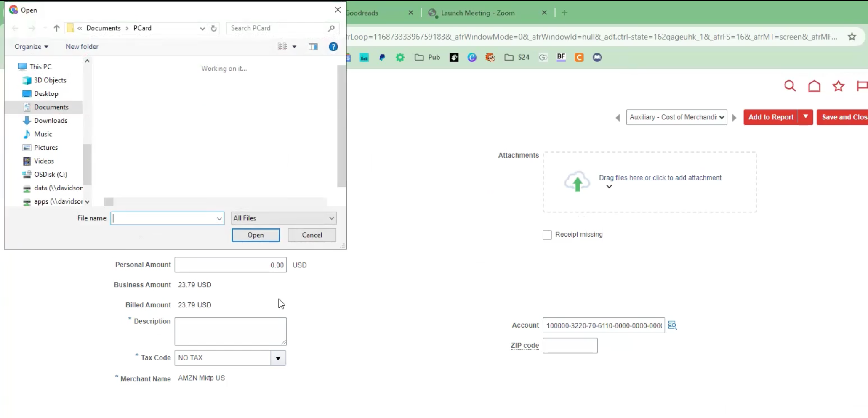Click the search magnifier icon on the expenses page
The image size is (868, 418).
point(790,86)
